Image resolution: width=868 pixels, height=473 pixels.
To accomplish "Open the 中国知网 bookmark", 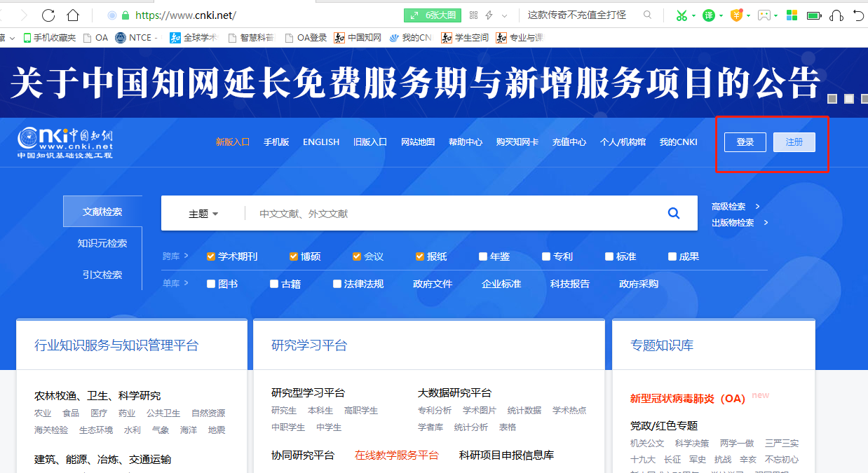I will pyautogui.click(x=358, y=38).
